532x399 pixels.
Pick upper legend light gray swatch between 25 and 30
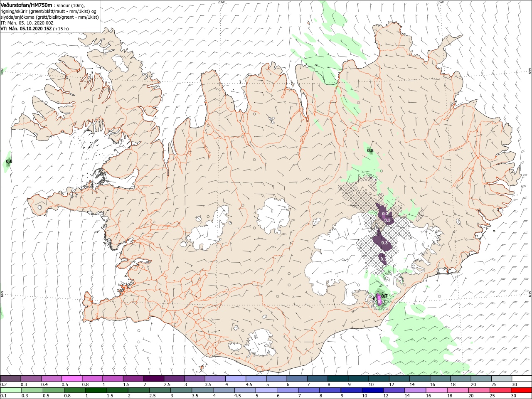coord(501,379)
